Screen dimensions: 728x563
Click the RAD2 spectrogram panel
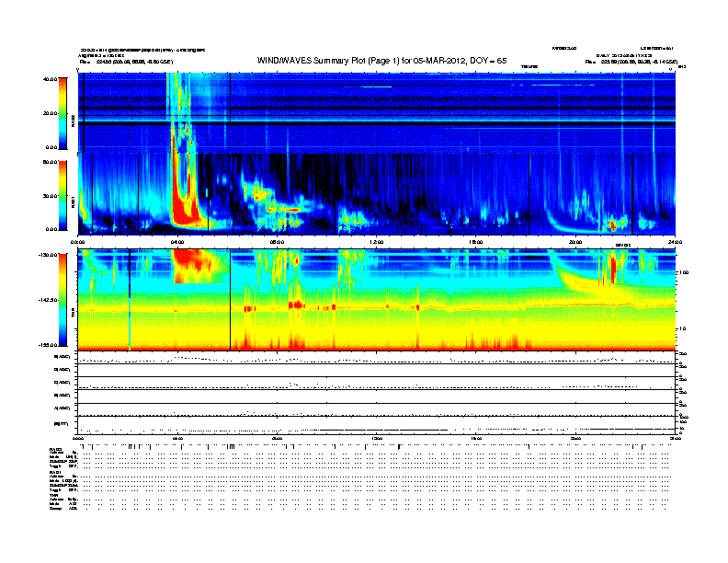(x=376, y=113)
